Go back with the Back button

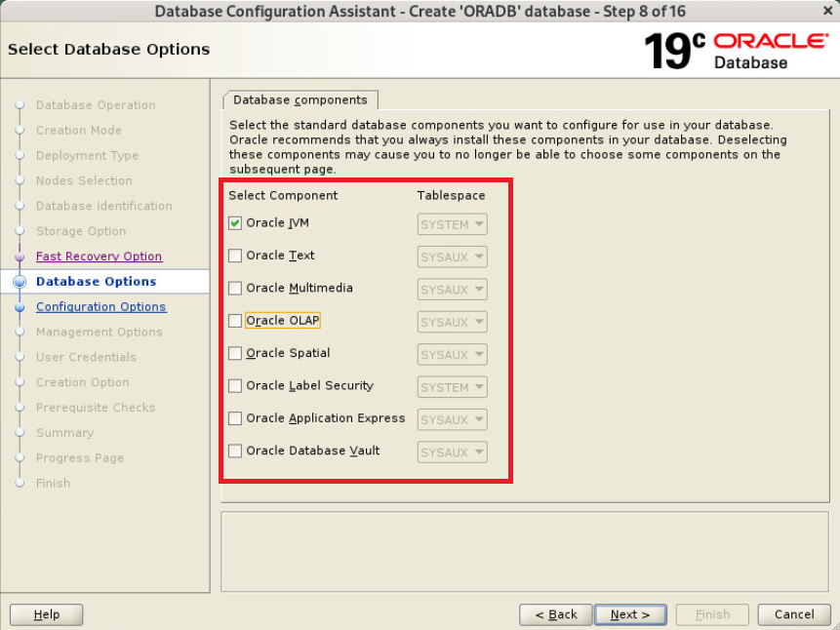556,614
